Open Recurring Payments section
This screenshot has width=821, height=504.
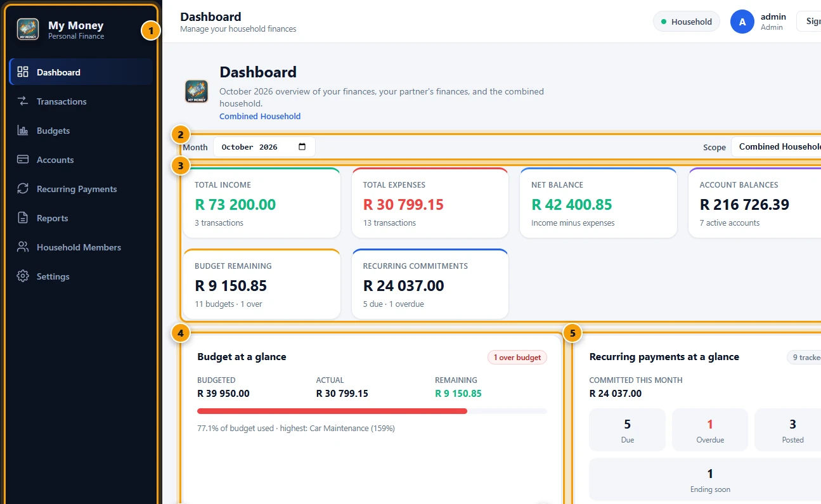tap(81, 188)
